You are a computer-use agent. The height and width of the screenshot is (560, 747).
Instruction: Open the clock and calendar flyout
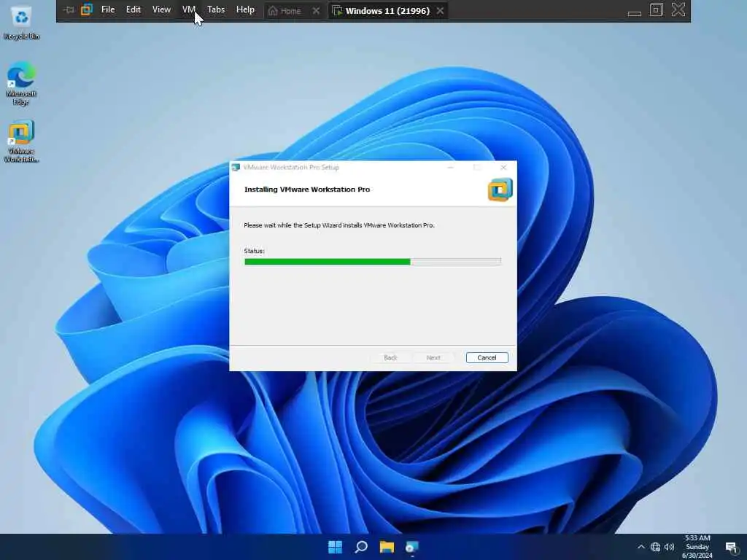tap(697, 547)
